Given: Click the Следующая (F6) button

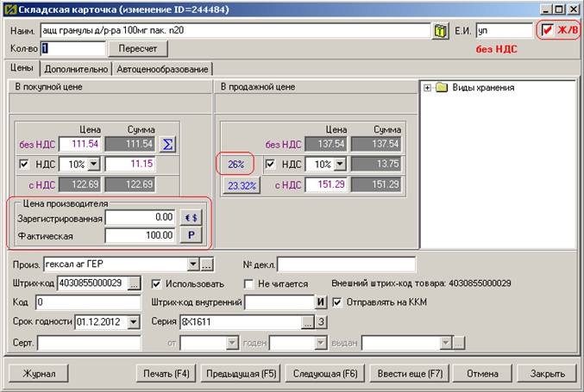Looking at the screenshot, I should pyautogui.click(x=325, y=374).
